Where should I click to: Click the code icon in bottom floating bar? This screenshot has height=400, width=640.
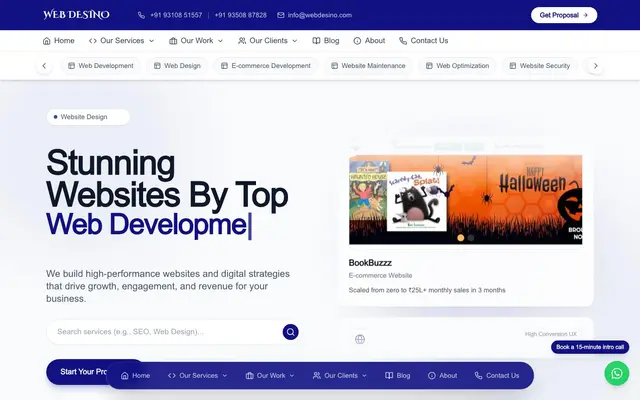coord(172,376)
